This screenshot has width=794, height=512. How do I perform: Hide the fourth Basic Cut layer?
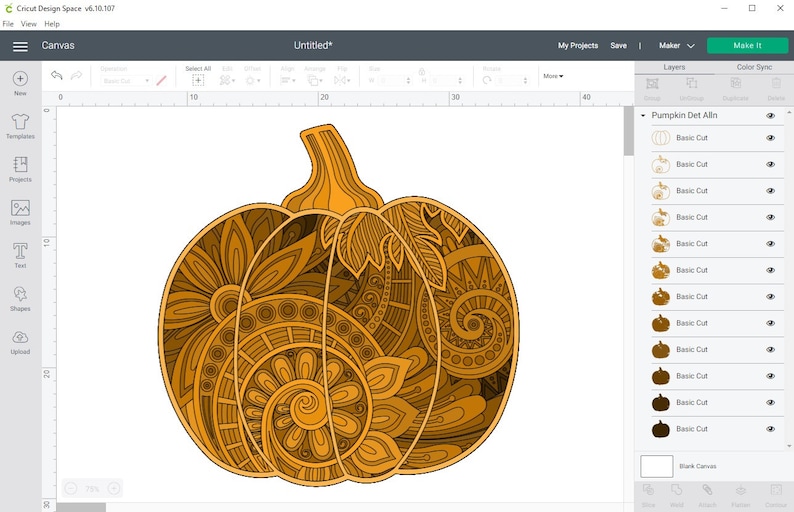pos(770,217)
